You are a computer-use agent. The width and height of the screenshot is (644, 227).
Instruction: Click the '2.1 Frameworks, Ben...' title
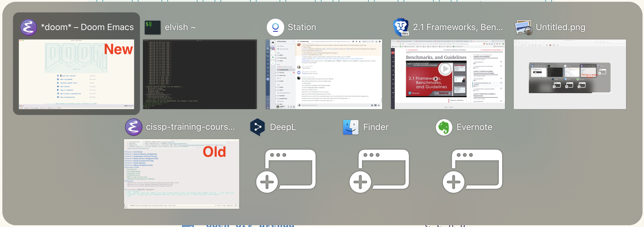click(x=458, y=27)
